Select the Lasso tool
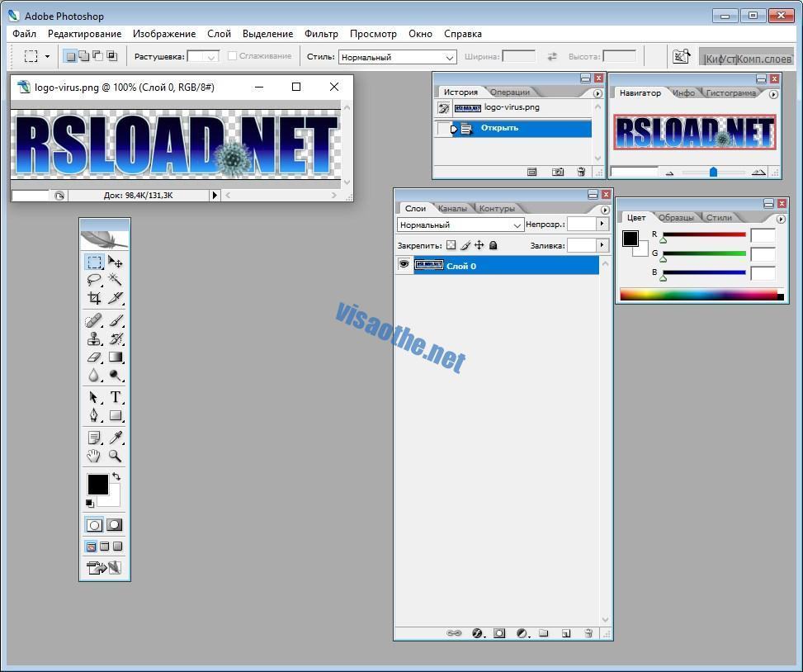The width and height of the screenshot is (803, 672). click(x=94, y=280)
